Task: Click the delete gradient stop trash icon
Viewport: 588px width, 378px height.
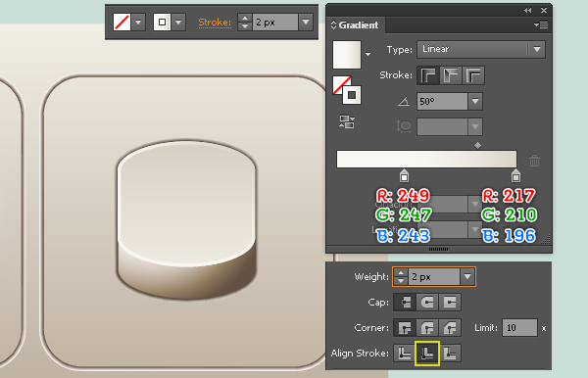Action: 534,161
